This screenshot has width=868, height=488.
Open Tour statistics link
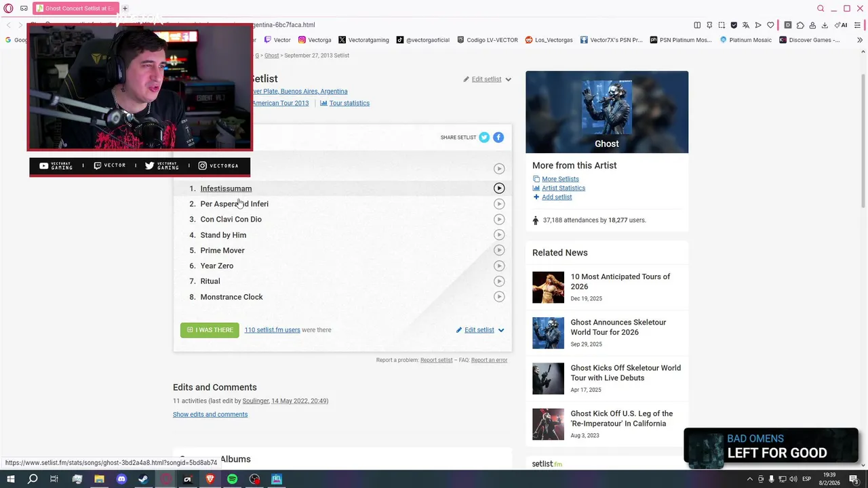coord(349,103)
